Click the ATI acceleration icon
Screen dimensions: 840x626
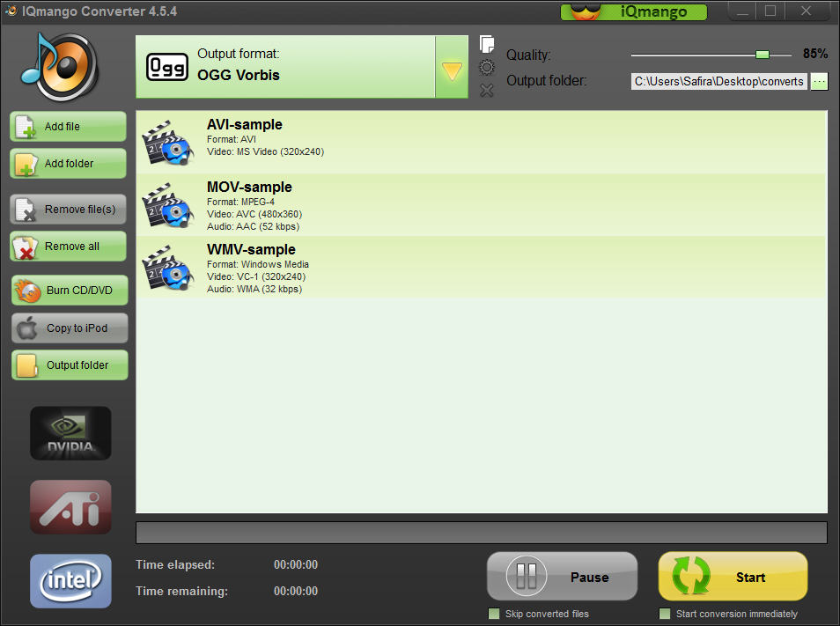pos(70,507)
